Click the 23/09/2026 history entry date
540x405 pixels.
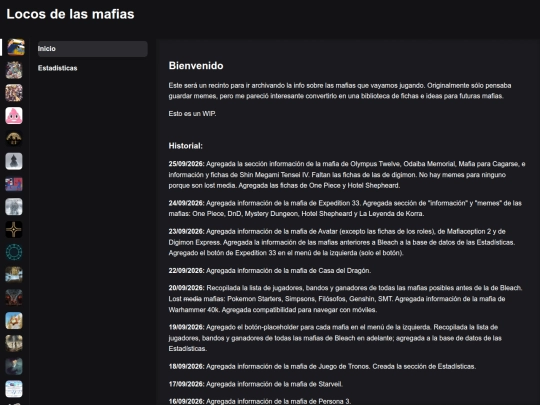pos(186,231)
